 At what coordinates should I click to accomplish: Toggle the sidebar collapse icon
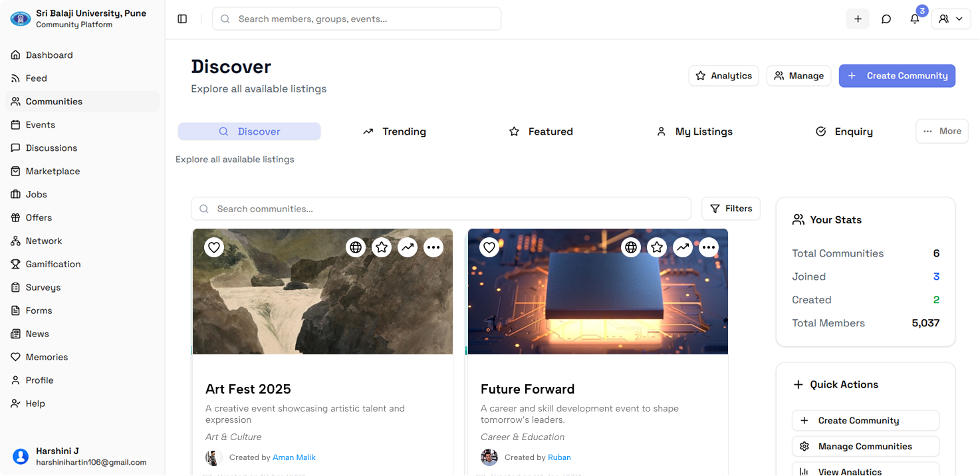pyautogui.click(x=182, y=19)
